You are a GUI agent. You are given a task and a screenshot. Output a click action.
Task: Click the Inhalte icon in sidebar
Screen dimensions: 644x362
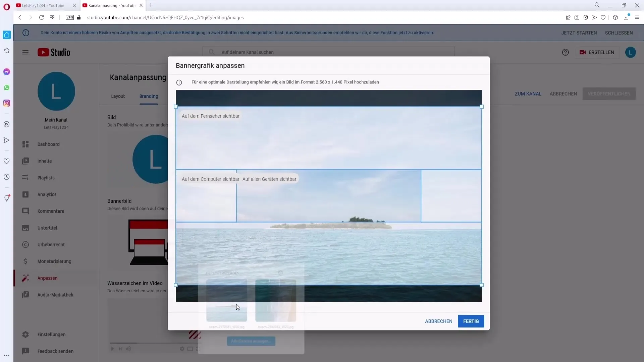coord(25,161)
